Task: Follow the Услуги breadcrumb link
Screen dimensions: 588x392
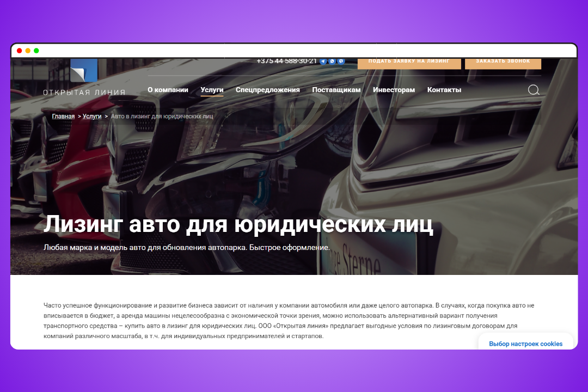Action: coord(92,117)
